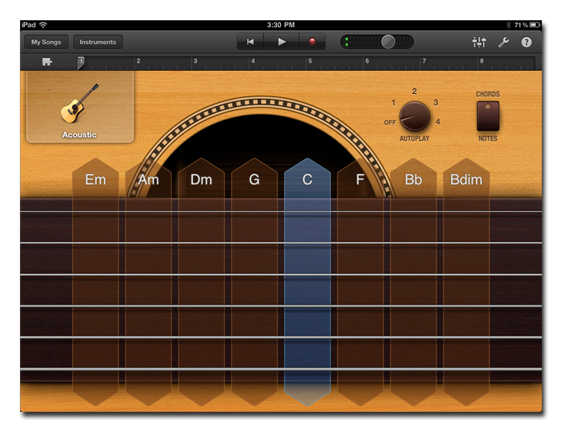Open the mixer settings icon

pos(479,42)
